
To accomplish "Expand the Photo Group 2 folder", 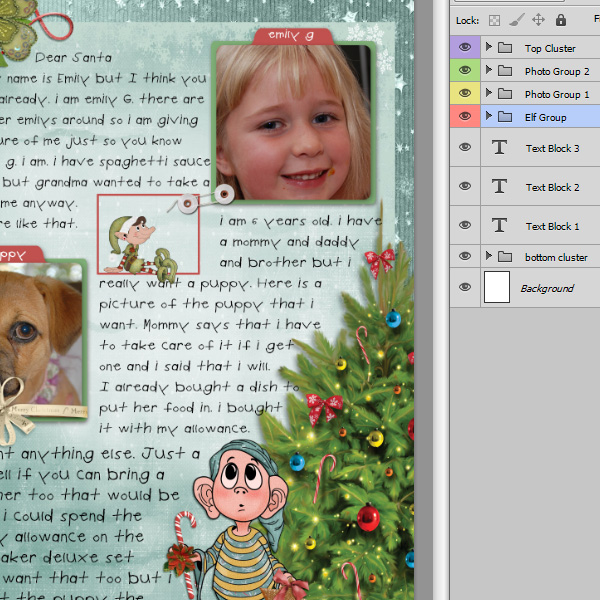I will pos(488,70).
